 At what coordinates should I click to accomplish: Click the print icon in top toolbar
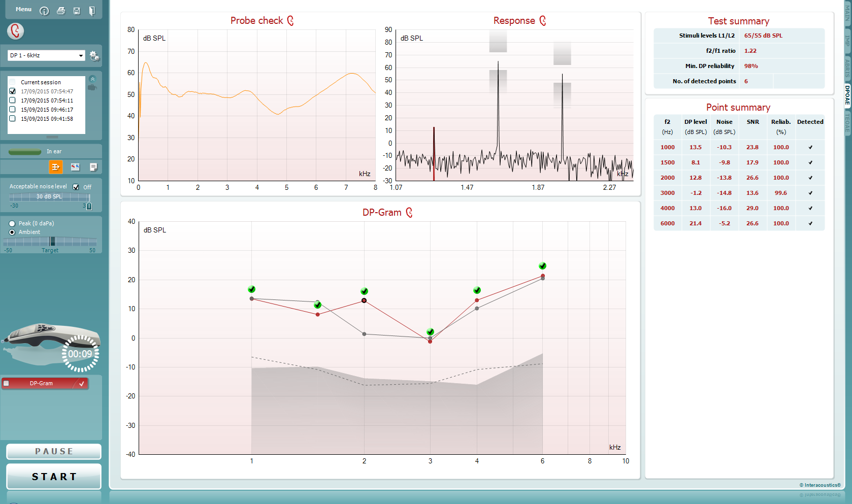(x=61, y=11)
